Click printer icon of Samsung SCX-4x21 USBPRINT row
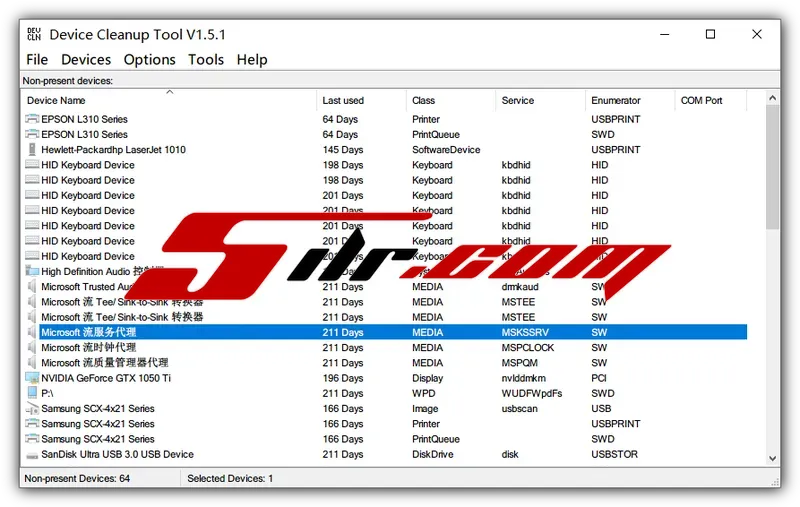800x507 pixels. coord(32,423)
